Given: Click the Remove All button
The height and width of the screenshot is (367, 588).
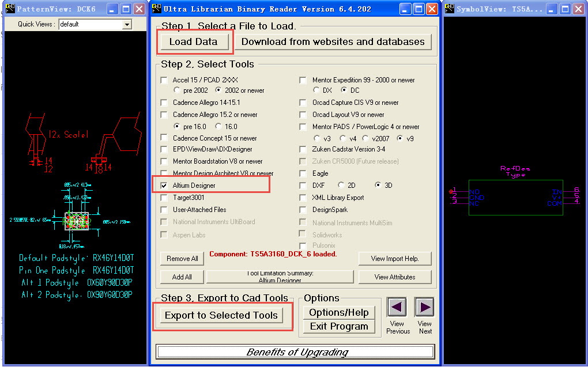Looking at the screenshot, I should pos(182,259).
